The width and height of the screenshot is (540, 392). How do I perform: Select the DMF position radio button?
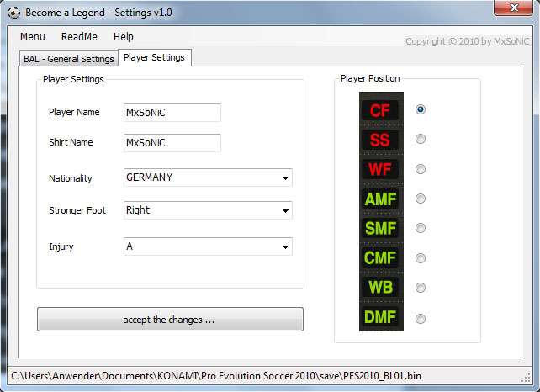(421, 318)
